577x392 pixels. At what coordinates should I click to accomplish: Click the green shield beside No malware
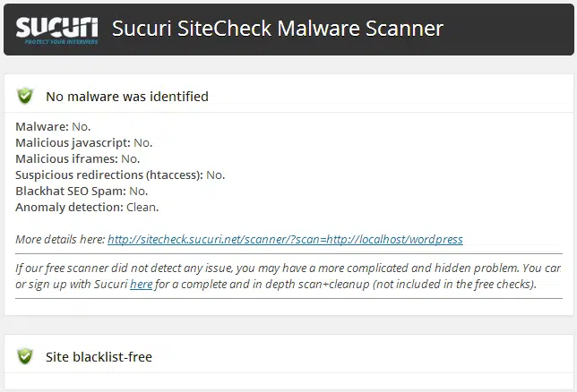[x=25, y=96]
